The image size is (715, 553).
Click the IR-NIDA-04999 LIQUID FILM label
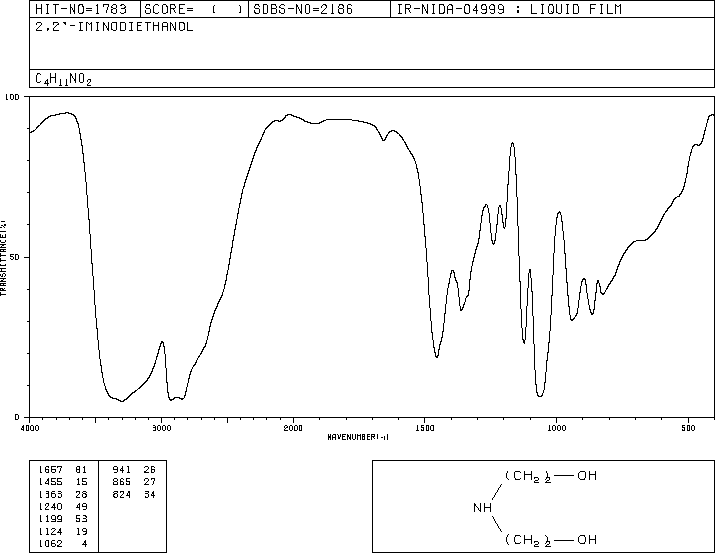[509, 9]
